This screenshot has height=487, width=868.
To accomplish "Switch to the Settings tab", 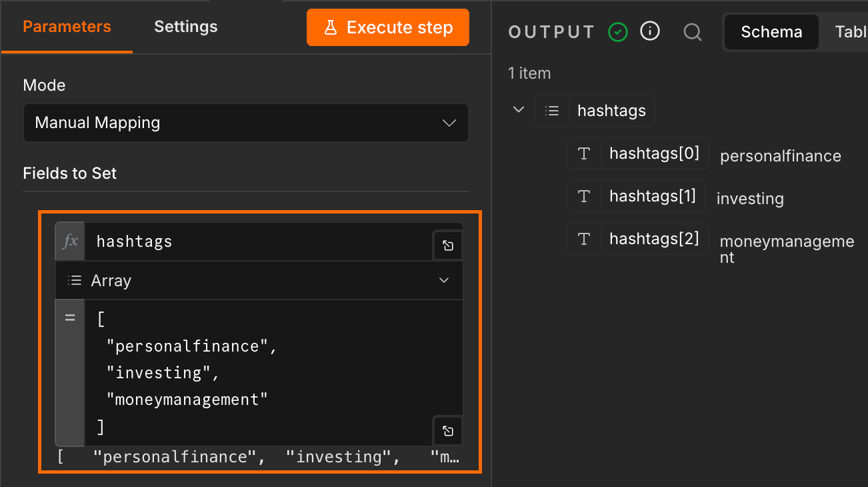I will pyautogui.click(x=186, y=27).
